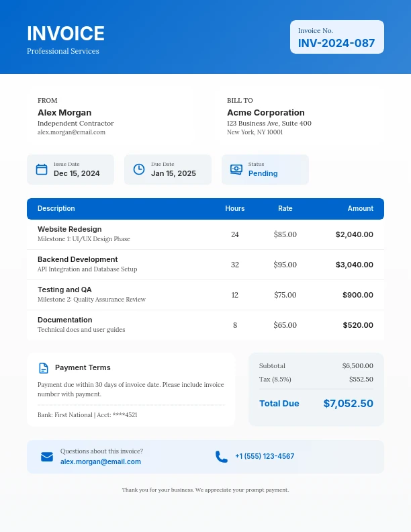Select the invoice number INV-2024-087 badge
The height and width of the screenshot is (532, 411).
[x=336, y=37]
